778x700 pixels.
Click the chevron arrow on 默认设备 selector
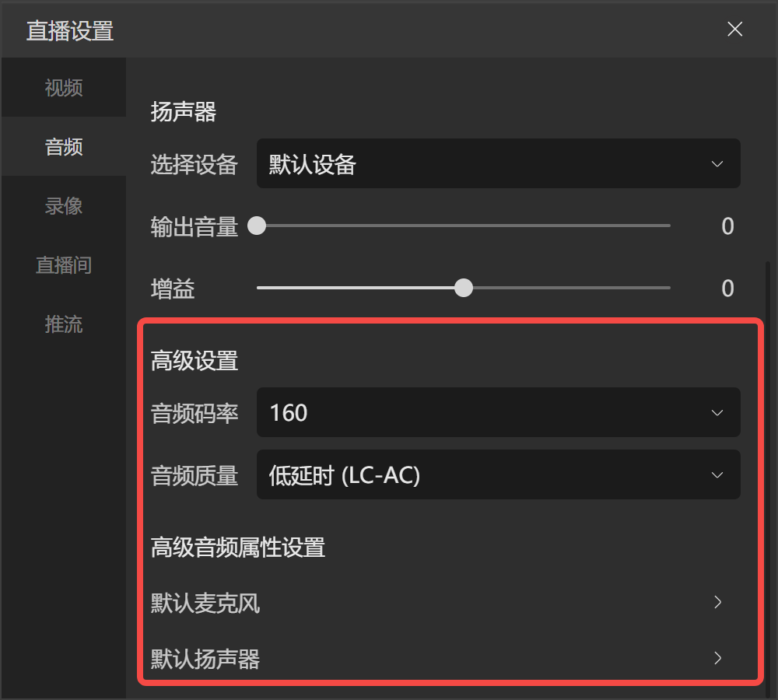point(717,163)
